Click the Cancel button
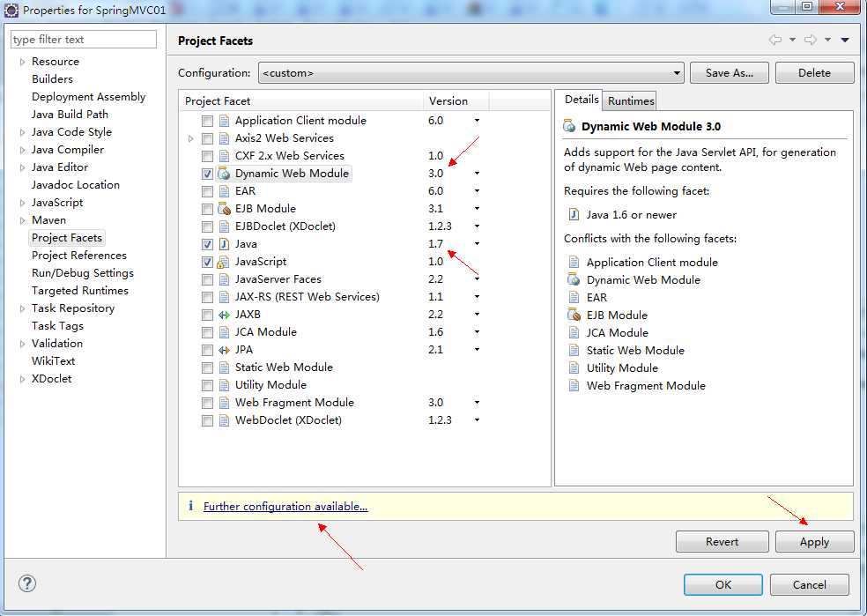The image size is (867, 616). [x=809, y=584]
